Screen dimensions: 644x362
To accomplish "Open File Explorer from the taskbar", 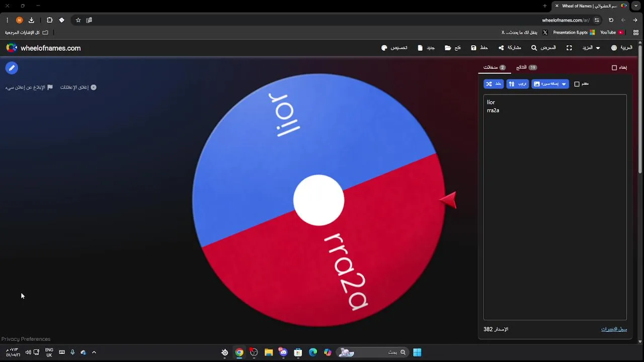I will point(269,352).
